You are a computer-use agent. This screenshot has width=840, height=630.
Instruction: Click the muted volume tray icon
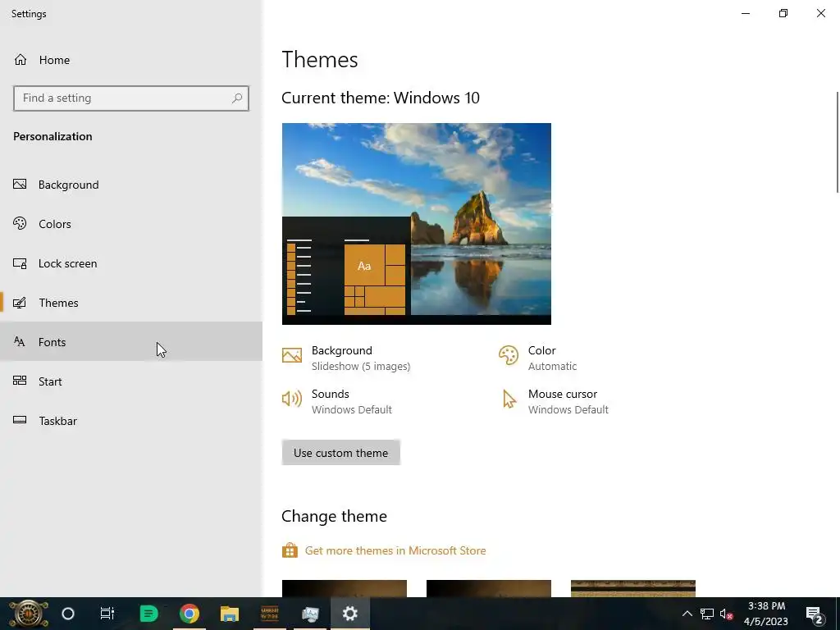727,614
